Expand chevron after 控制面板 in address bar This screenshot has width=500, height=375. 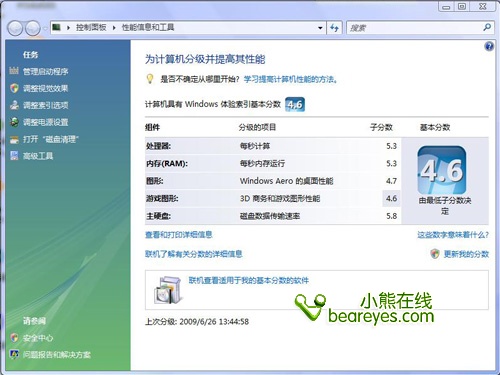tap(114, 28)
